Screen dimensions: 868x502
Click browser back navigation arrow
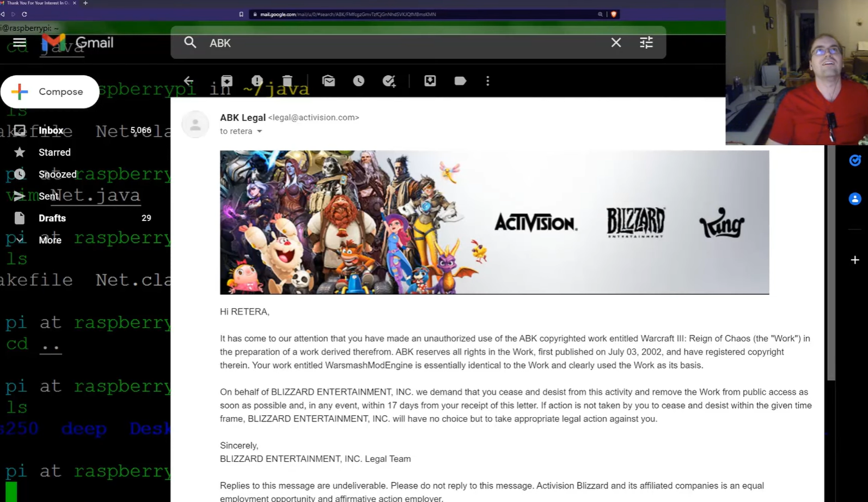coord(3,14)
